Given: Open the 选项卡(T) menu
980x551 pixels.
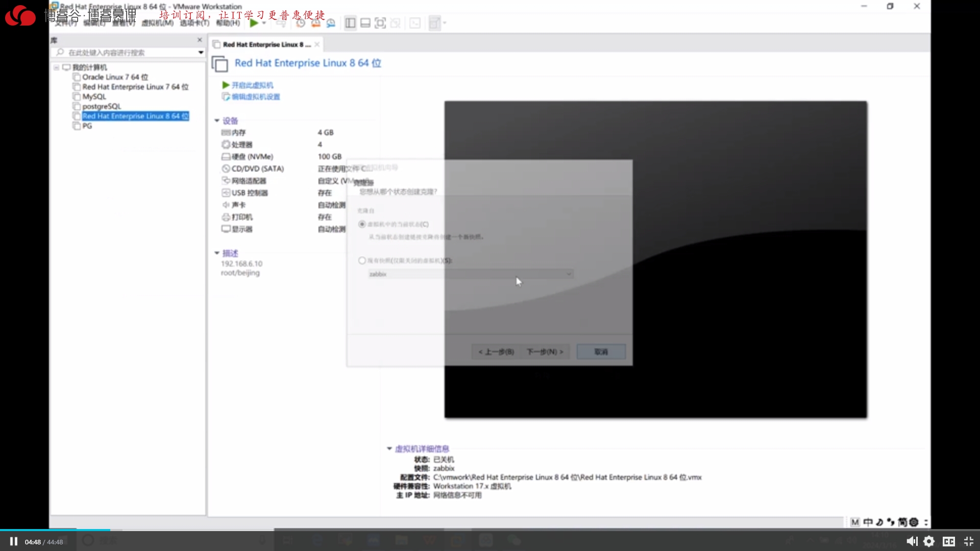Looking at the screenshot, I should 194,23.
